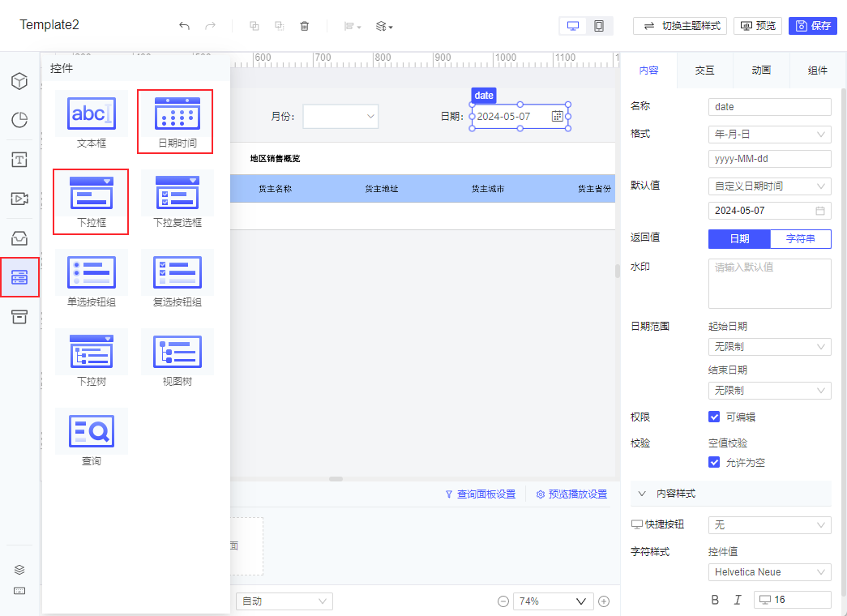Choose the 查询 query widget
The image size is (847, 616).
(x=92, y=438)
